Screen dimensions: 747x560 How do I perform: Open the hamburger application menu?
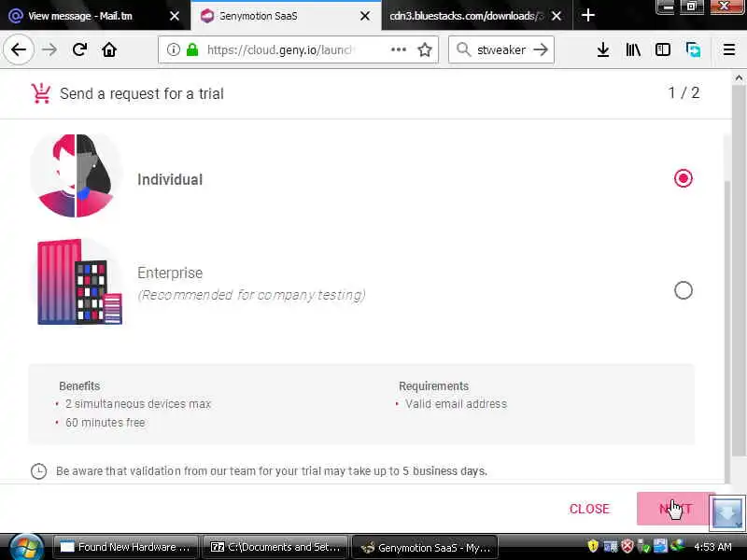729,49
